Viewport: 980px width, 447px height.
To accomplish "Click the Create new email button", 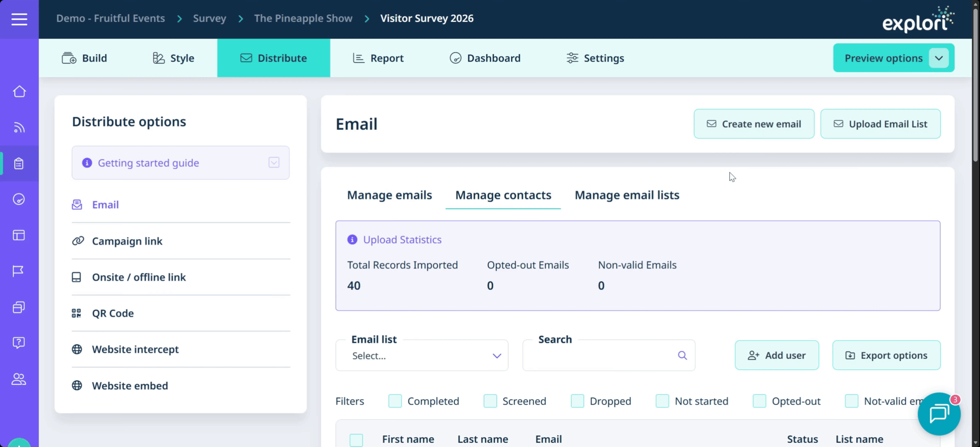I will point(753,124).
